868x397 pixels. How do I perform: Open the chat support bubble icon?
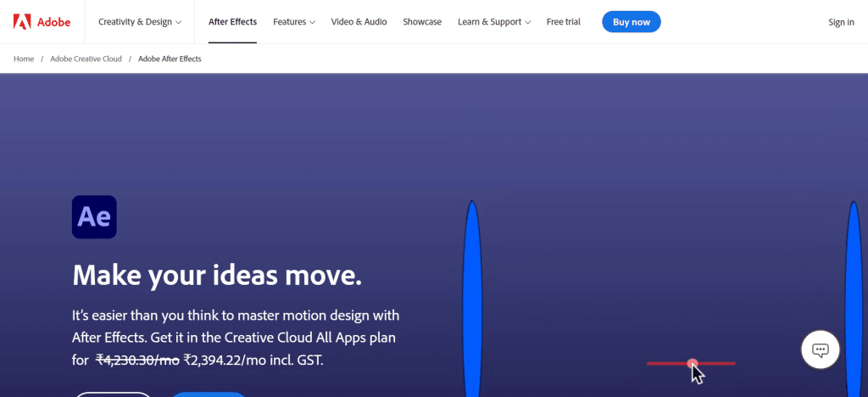820,349
